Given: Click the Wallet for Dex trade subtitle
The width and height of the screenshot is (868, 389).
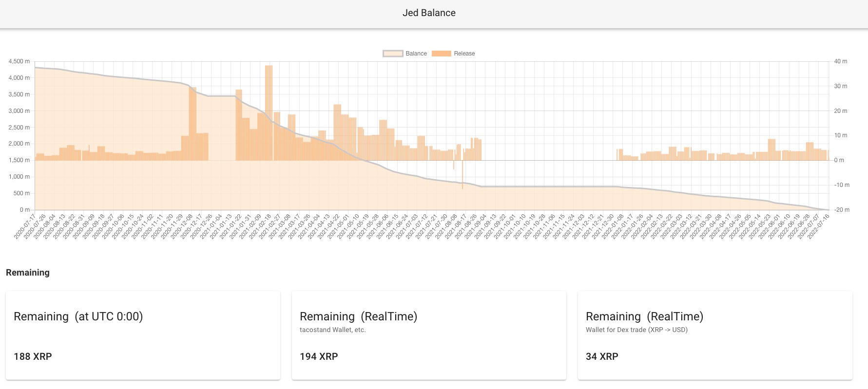Looking at the screenshot, I should coord(637,330).
